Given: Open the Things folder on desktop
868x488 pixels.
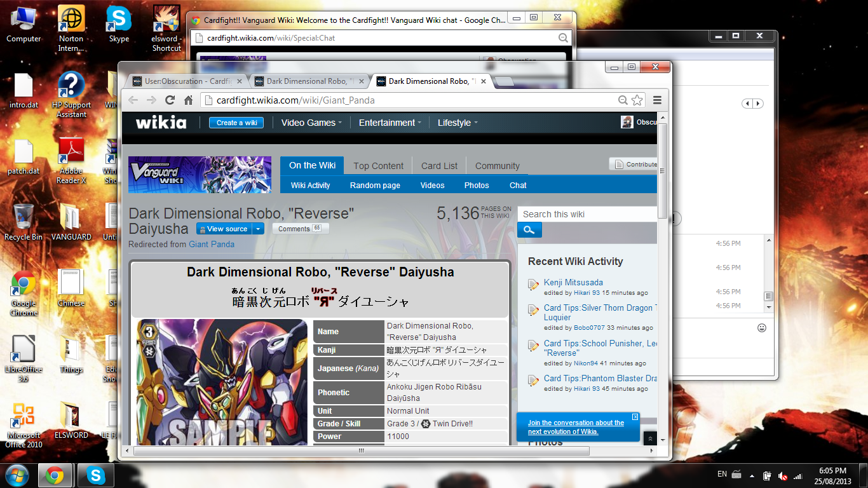Looking at the screenshot, I should pyautogui.click(x=71, y=355).
